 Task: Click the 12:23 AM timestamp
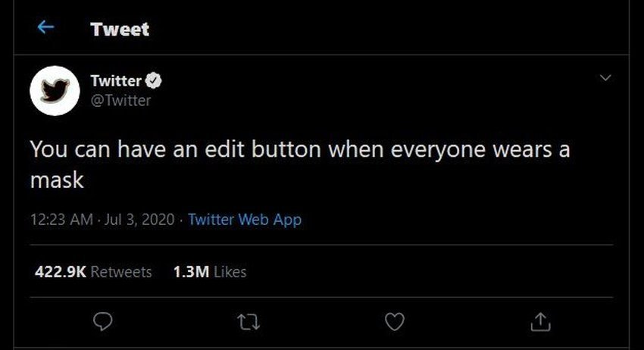pos(62,220)
